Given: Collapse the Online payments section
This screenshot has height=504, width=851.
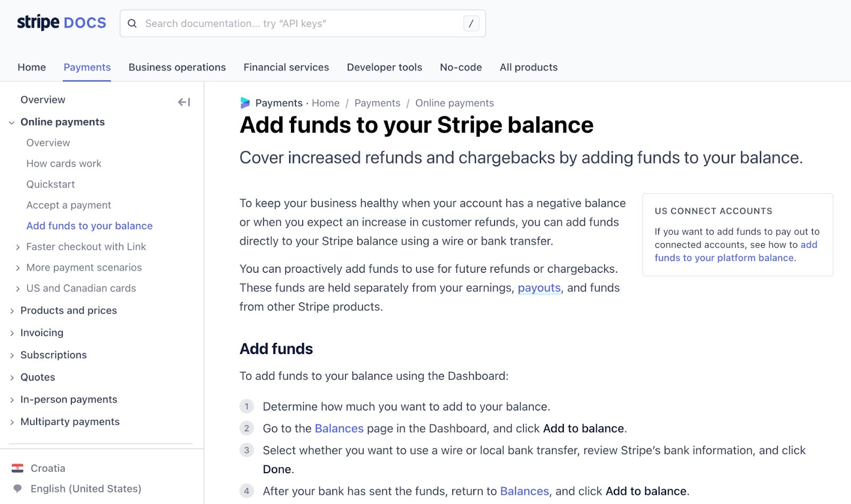Looking at the screenshot, I should pos(12,122).
